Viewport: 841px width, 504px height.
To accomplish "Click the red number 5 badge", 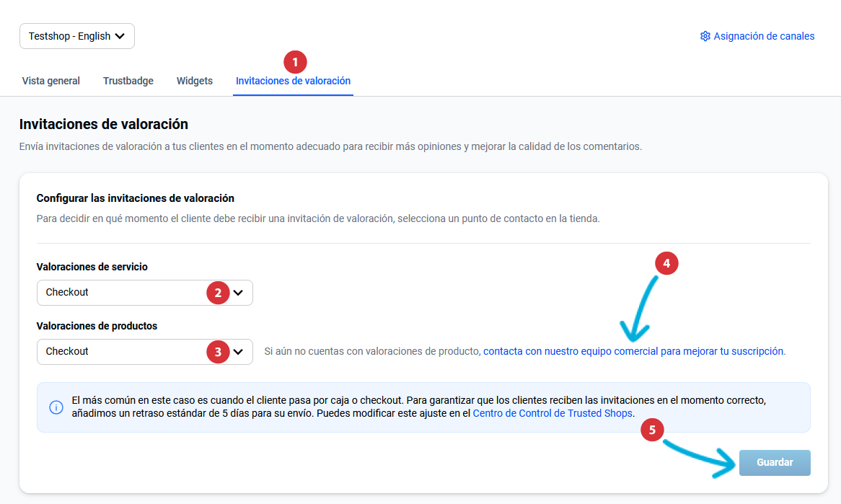I will click(653, 430).
